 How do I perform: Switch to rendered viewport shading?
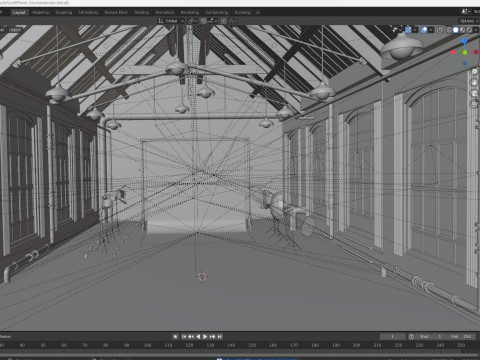469,30
